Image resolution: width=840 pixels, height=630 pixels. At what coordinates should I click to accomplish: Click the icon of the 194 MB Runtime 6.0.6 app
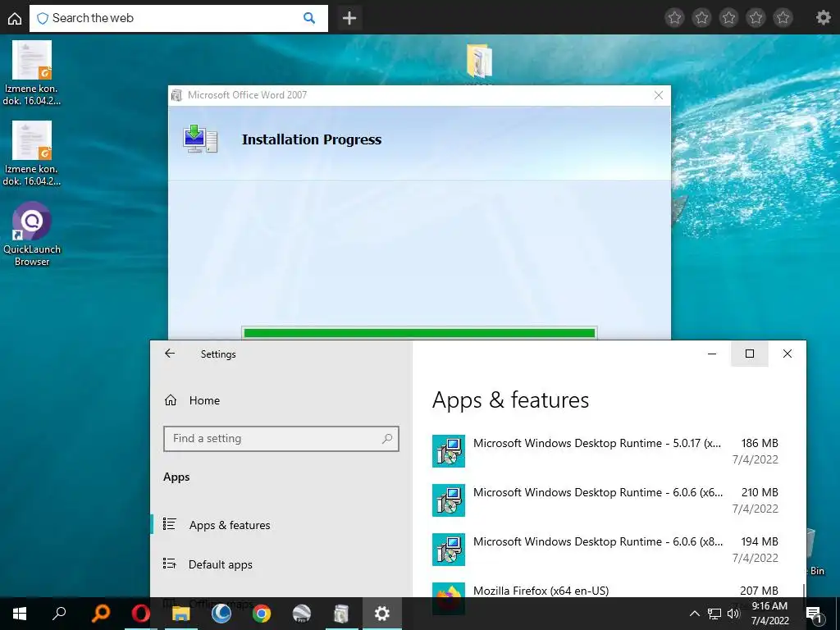point(449,550)
